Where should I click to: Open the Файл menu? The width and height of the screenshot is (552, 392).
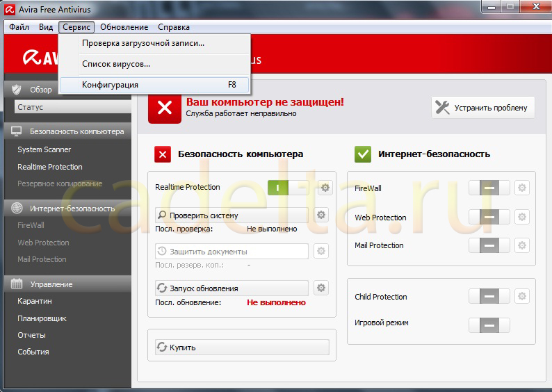[19, 27]
